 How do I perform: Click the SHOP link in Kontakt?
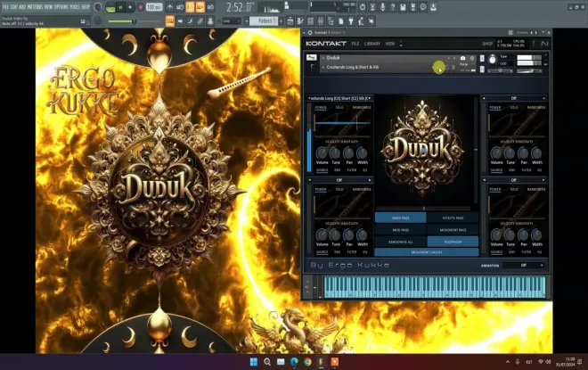point(487,44)
